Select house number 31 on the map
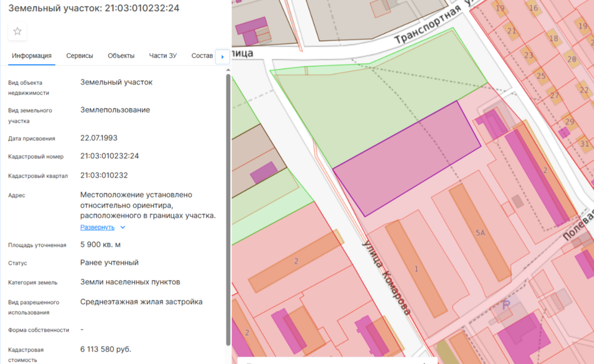This screenshot has height=364, width=594. coord(584,144)
